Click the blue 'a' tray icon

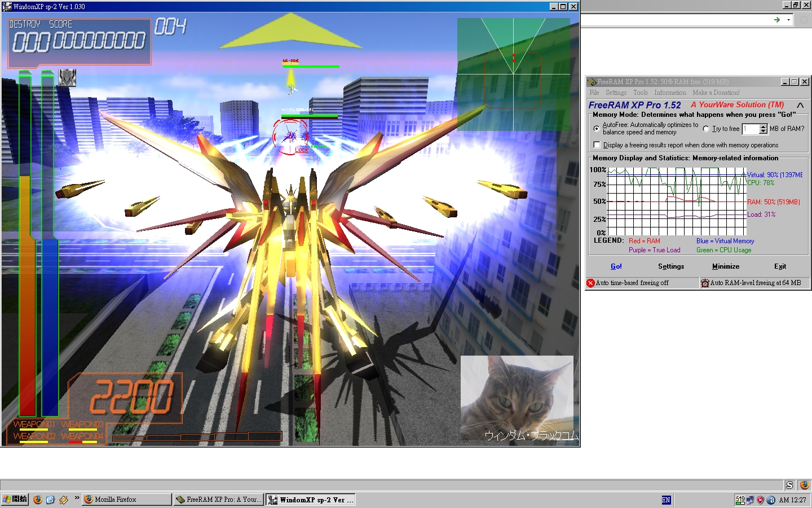(771, 500)
